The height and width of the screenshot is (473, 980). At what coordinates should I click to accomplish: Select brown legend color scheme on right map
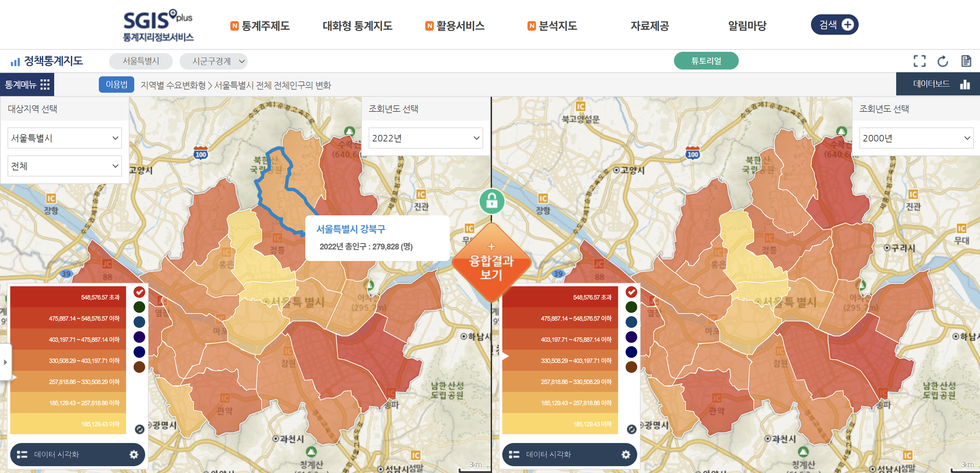(x=631, y=367)
